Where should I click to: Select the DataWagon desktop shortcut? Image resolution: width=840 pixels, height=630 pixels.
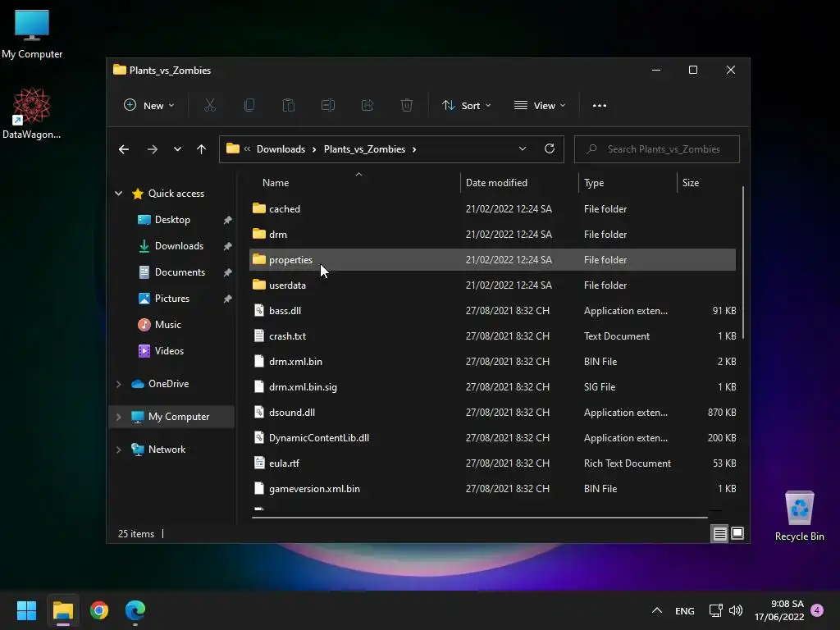32,113
